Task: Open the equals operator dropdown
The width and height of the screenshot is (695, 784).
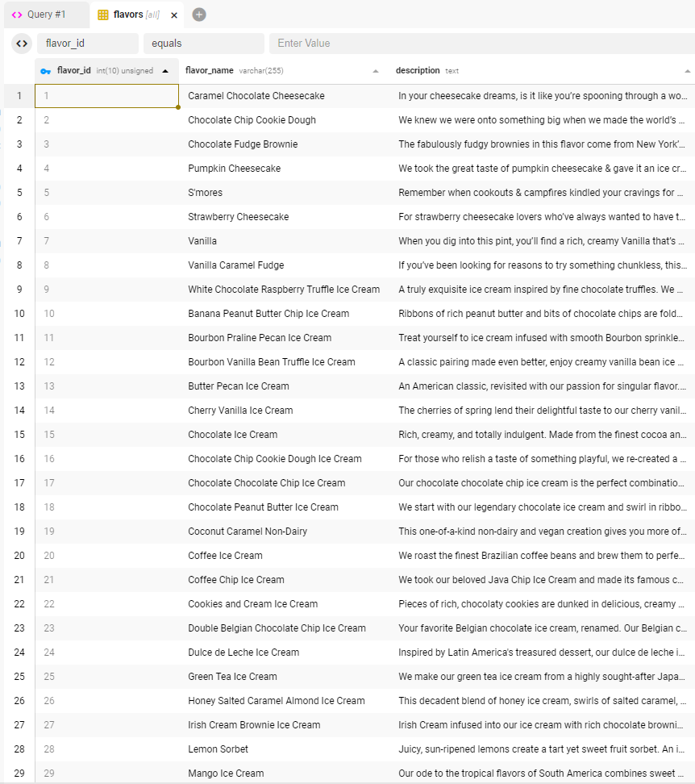Action: click(203, 44)
